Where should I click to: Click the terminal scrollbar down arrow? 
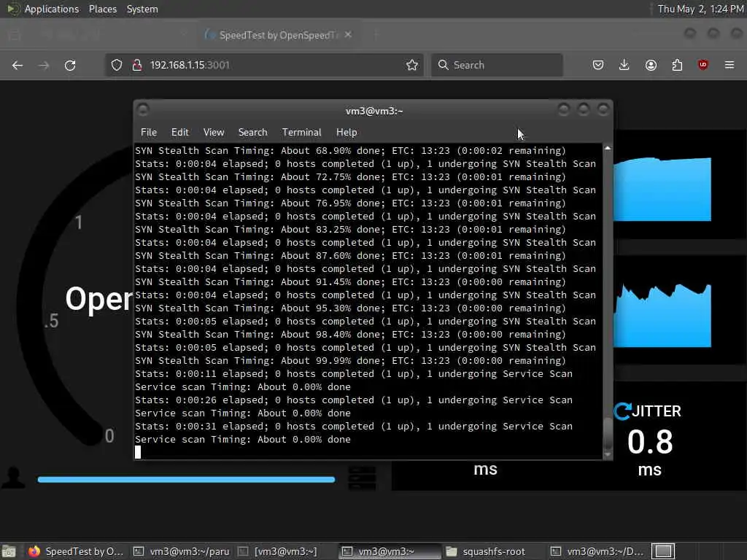pyautogui.click(x=608, y=454)
